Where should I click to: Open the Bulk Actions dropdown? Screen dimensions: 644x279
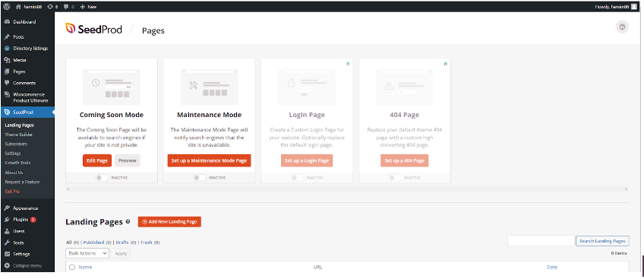click(x=87, y=253)
